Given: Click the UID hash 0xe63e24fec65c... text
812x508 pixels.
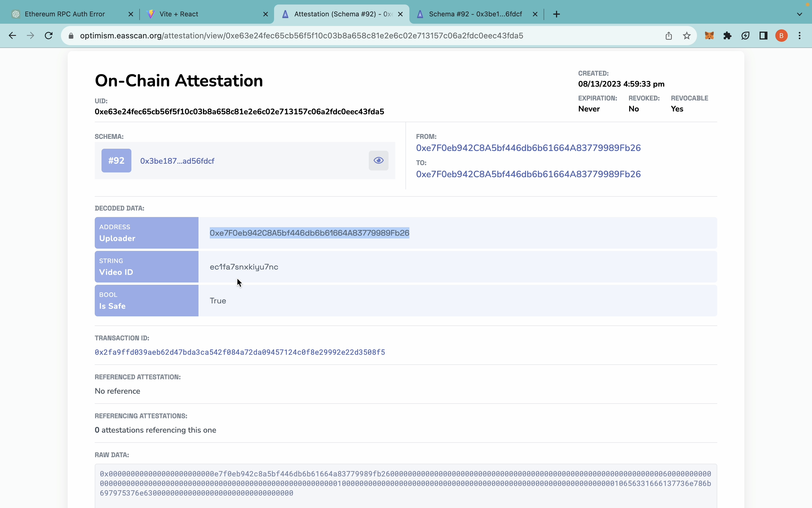Looking at the screenshot, I should click(x=239, y=111).
